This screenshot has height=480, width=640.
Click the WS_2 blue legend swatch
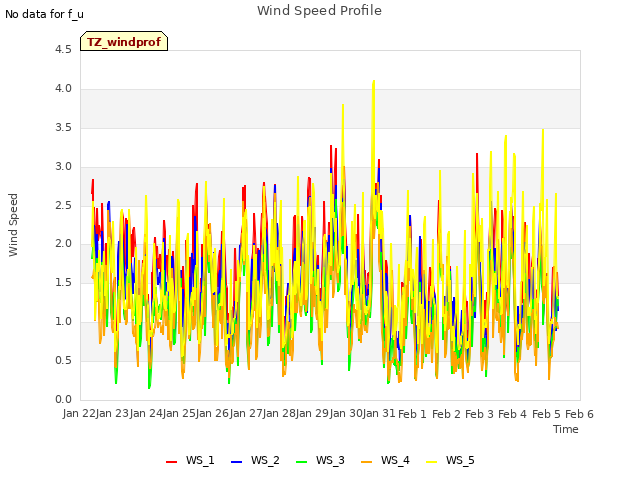click(x=236, y=462)
